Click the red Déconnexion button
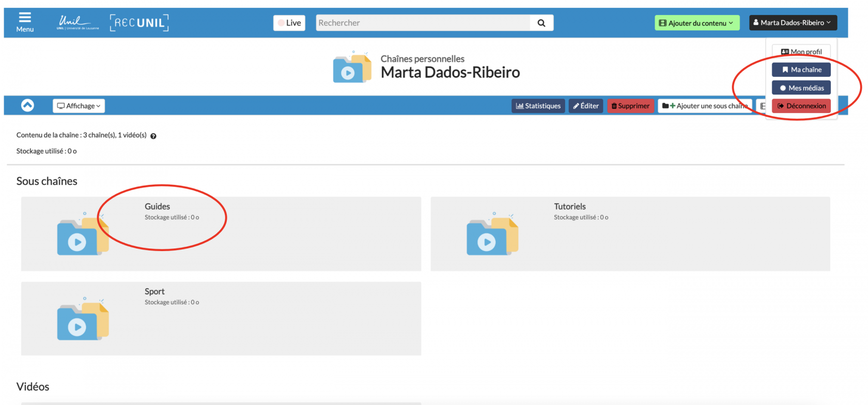 [x=801, y=106]
